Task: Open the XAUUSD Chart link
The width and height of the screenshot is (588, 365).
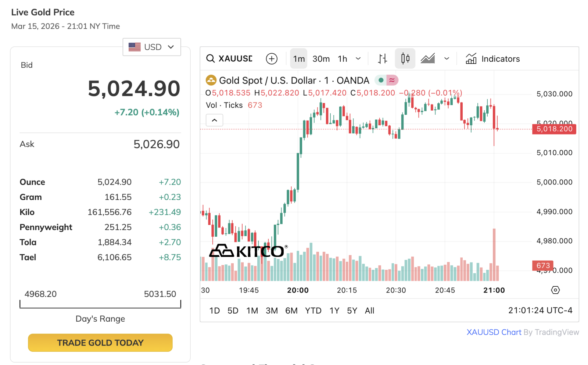Action: (494, 332)
